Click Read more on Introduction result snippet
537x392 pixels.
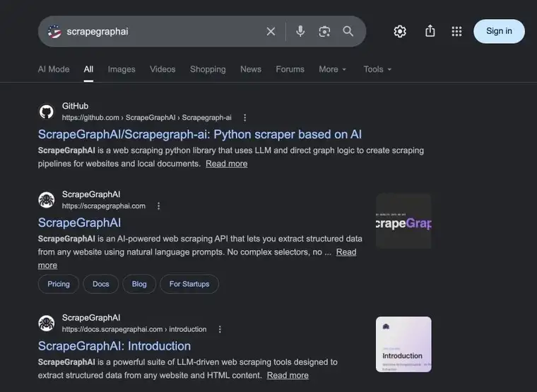288,375
